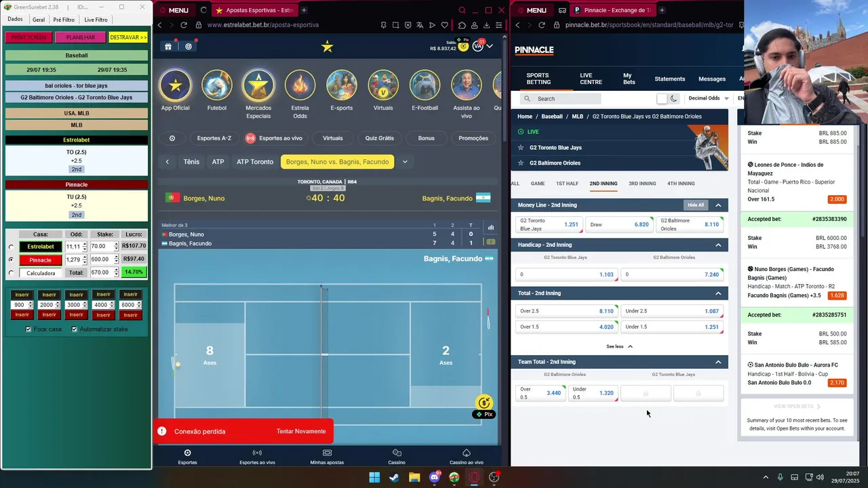Click the Pinnacle logo
The width and height of the screenshot is (868, 488).
(534, 50)
